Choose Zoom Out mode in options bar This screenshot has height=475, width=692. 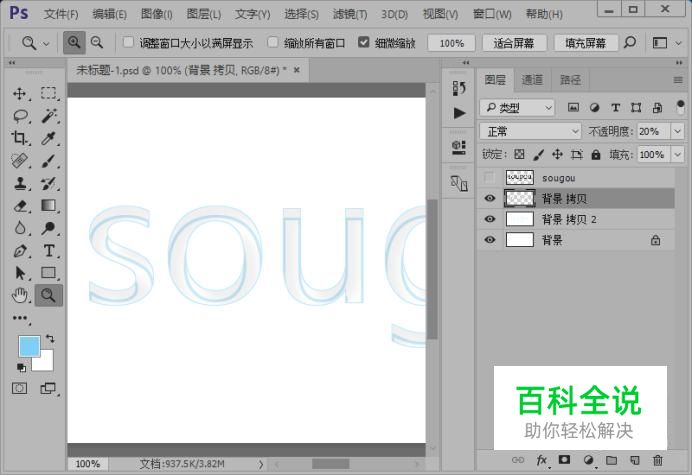pos(97,42)
